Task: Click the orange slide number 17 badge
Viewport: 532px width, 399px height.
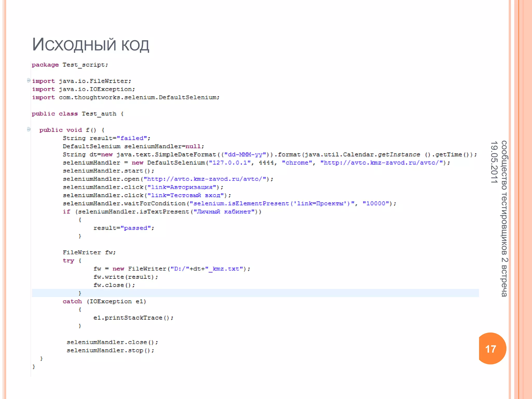Action: click(492, 348)
